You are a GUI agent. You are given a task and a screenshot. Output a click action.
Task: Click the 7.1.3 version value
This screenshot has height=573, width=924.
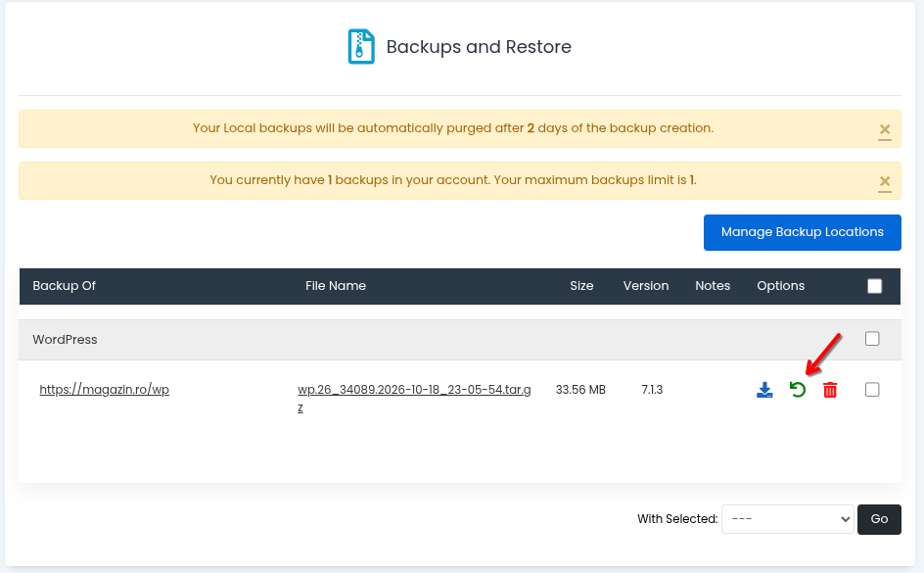[x=652, y=390]
